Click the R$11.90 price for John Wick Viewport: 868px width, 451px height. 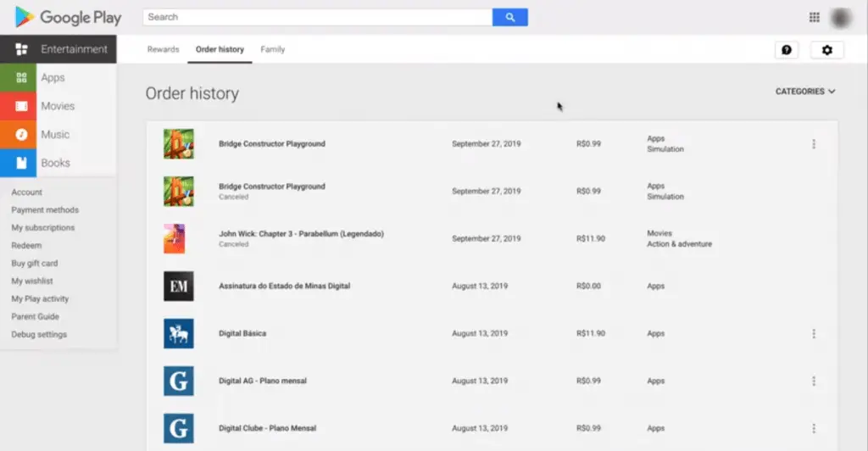click(x=591, y=238)
